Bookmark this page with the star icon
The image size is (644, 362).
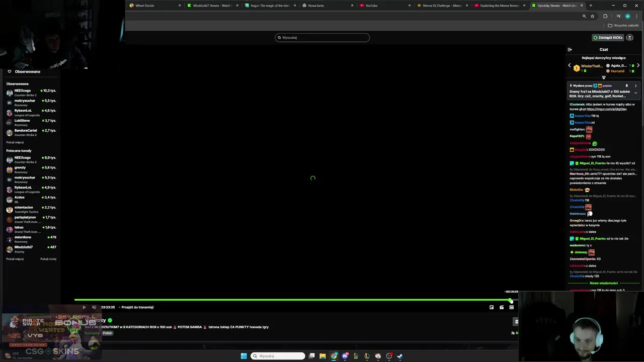click(592, 16)
